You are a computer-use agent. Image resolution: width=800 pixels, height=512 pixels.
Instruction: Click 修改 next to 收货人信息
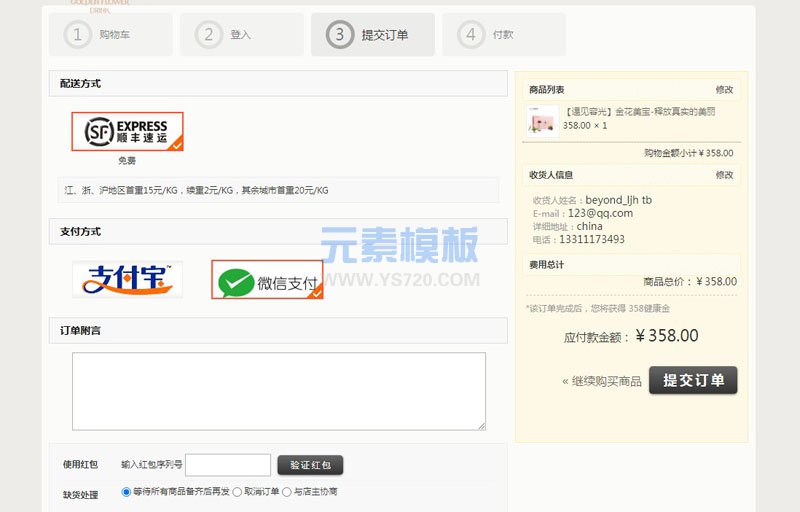[x=724, y=175]
